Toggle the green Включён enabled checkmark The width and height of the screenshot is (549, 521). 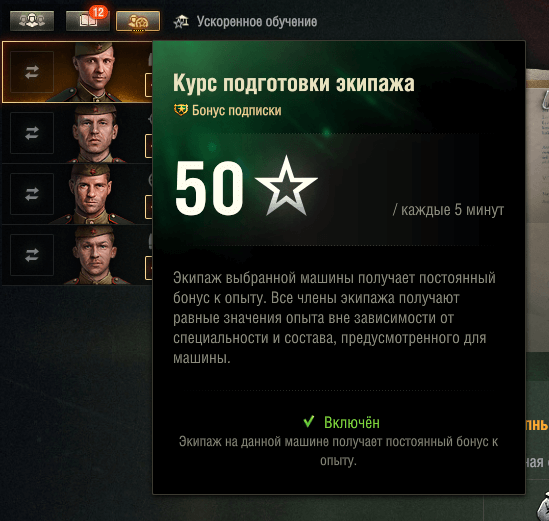[x=309, y=422]
